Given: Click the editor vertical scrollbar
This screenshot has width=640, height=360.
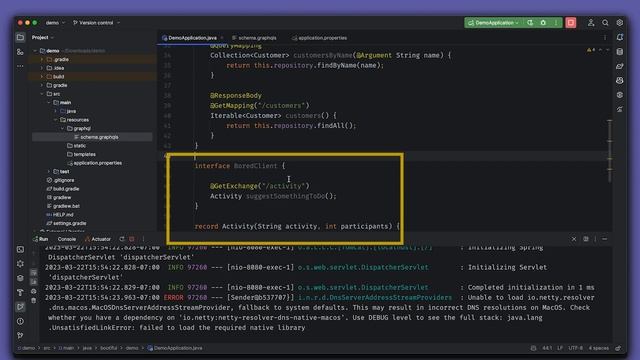Looking at the screenshot, I should [x=609, y=151].
